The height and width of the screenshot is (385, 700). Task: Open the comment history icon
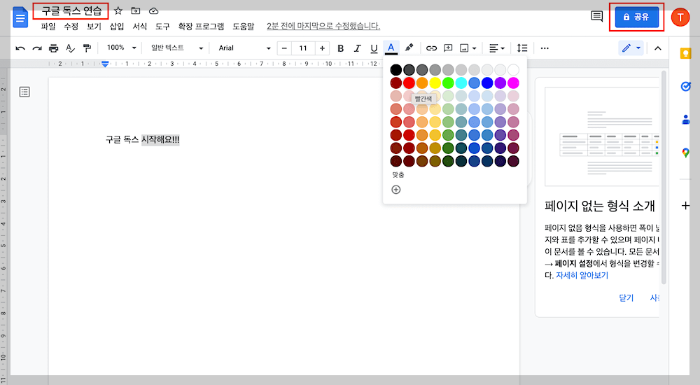[597, 17]
